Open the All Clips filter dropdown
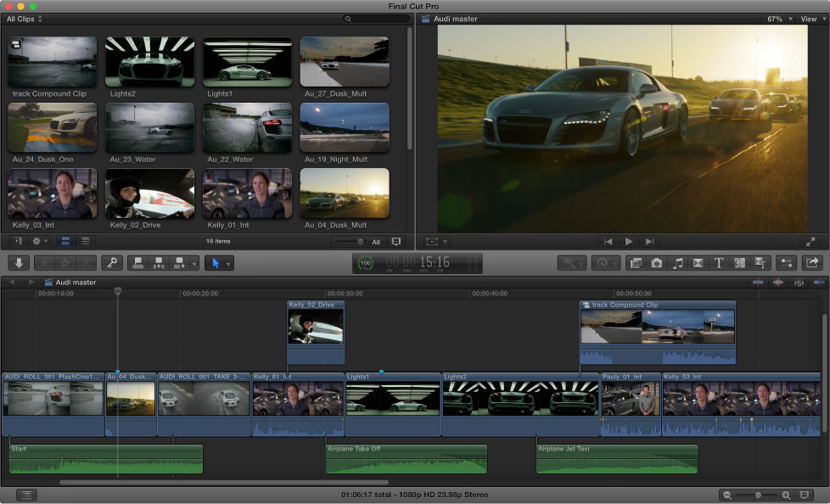This screenshot has height=504, width=830. (x=25, y=19)
